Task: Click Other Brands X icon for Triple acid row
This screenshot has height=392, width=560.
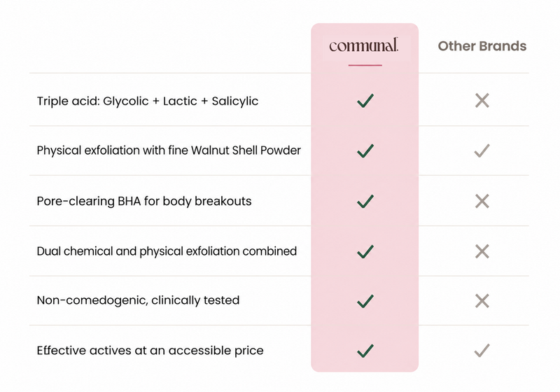Action: (x=482, y=100)
